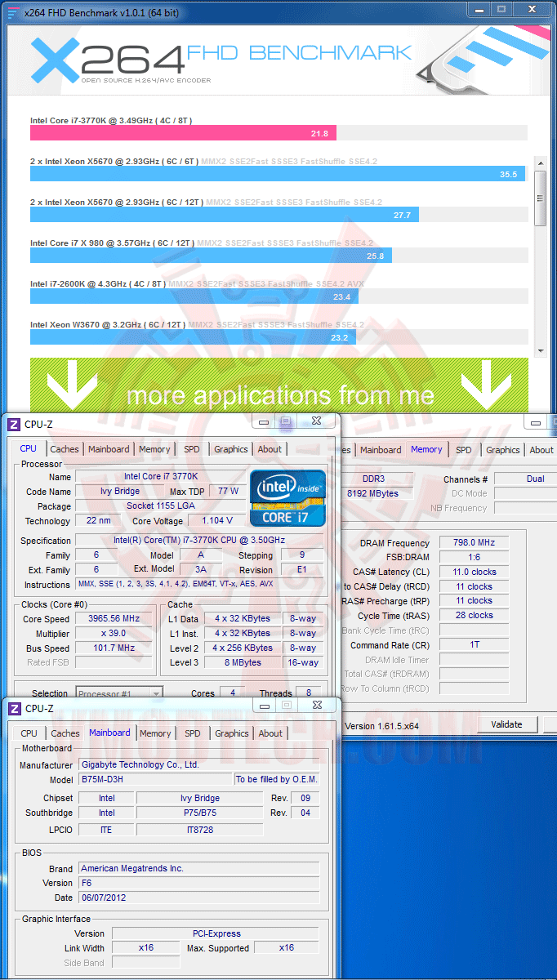Click the 25.8 Core i7 X 980 result bar
Viewport: 557px width, 980px height.
pos(211,256)
